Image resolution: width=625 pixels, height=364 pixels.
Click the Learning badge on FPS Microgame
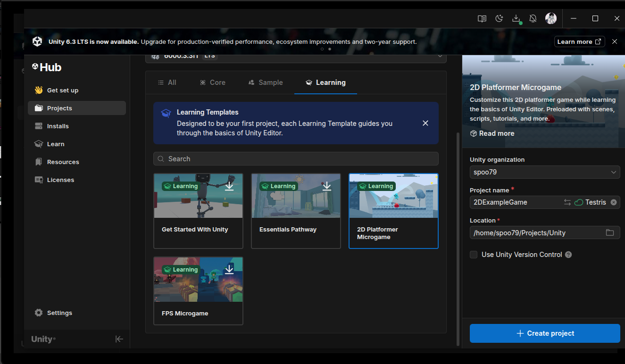180,270
